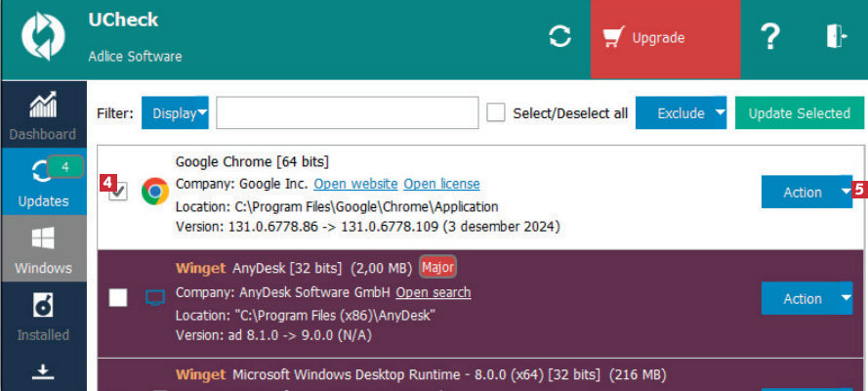This screenshot has width=868, height=391.
Task: Go to the Installed sidebar tab
Action: coord(43,316)
